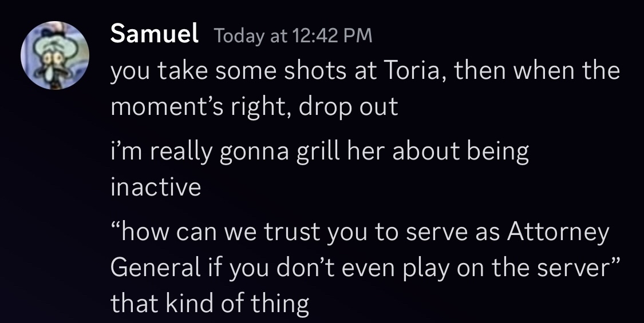
Task: Click the word trust in the quote
Action: point(290,232)
